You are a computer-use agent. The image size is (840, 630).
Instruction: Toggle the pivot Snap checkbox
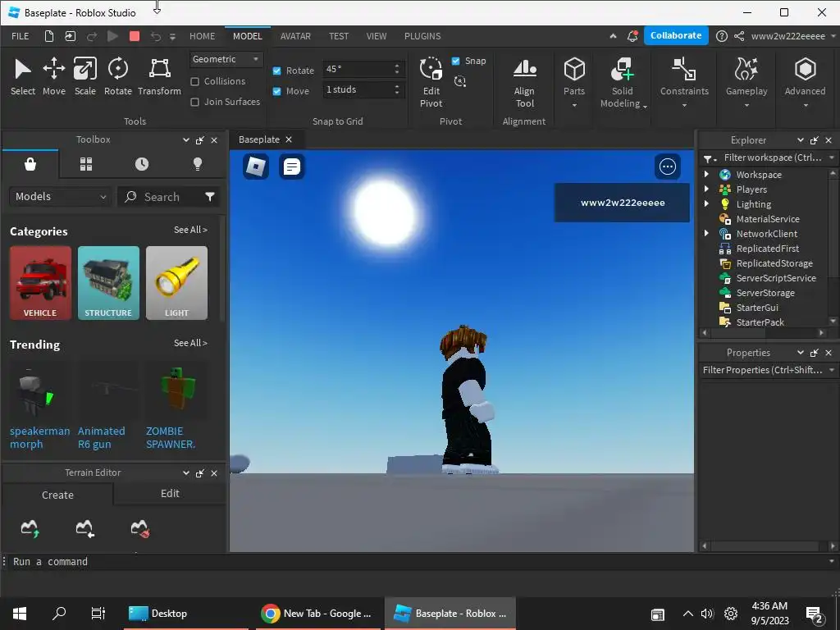pyautogui.click(x=455, y=61)
